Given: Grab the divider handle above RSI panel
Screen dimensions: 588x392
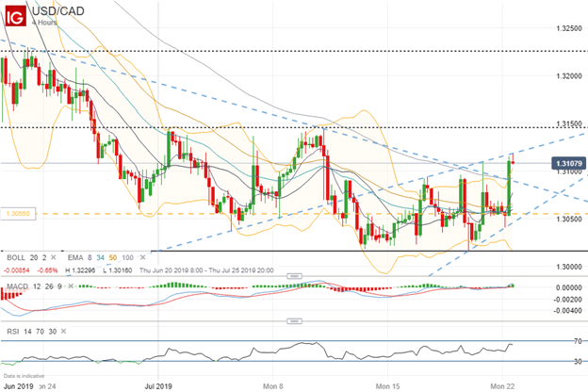Looking at the screenshot, I should 294,321.
